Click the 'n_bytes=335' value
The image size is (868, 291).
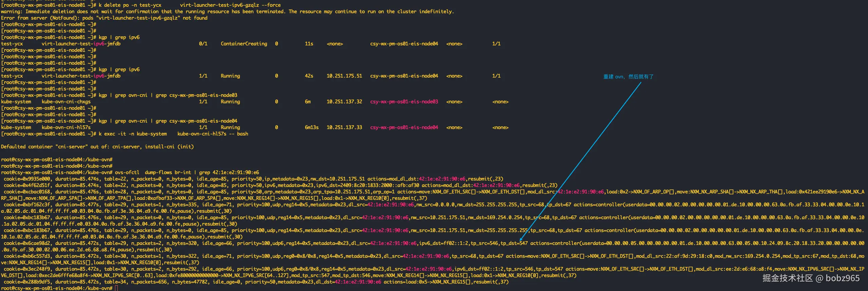[182, 205]
